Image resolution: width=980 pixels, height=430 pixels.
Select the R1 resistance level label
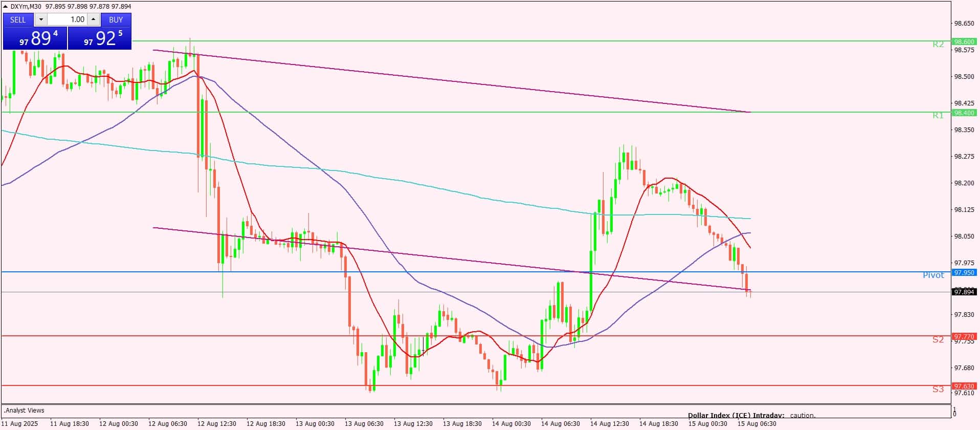[x=938, y=116]
